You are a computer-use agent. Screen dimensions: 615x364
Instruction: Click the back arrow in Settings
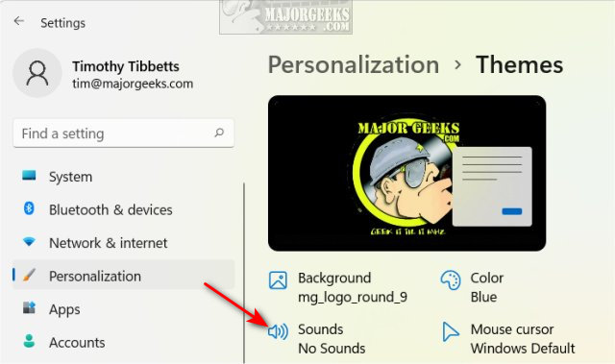19,21
